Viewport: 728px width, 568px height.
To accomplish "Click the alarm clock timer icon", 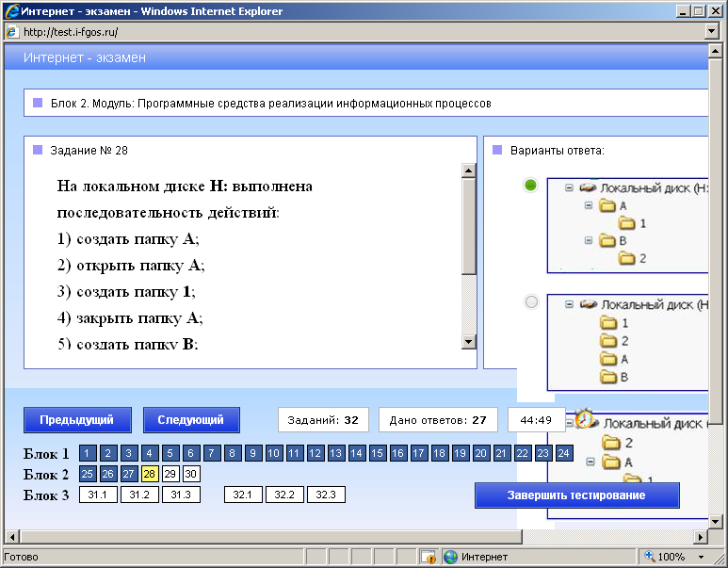I will pyautogui.click(x=584, y=418).
